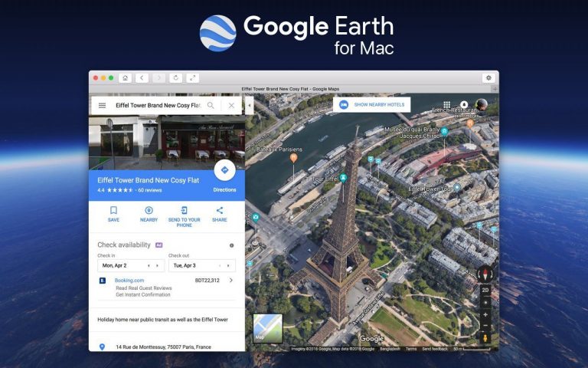588x368 pixels.
Task: Open settings with the gear icon
Action: click(488, 77)
